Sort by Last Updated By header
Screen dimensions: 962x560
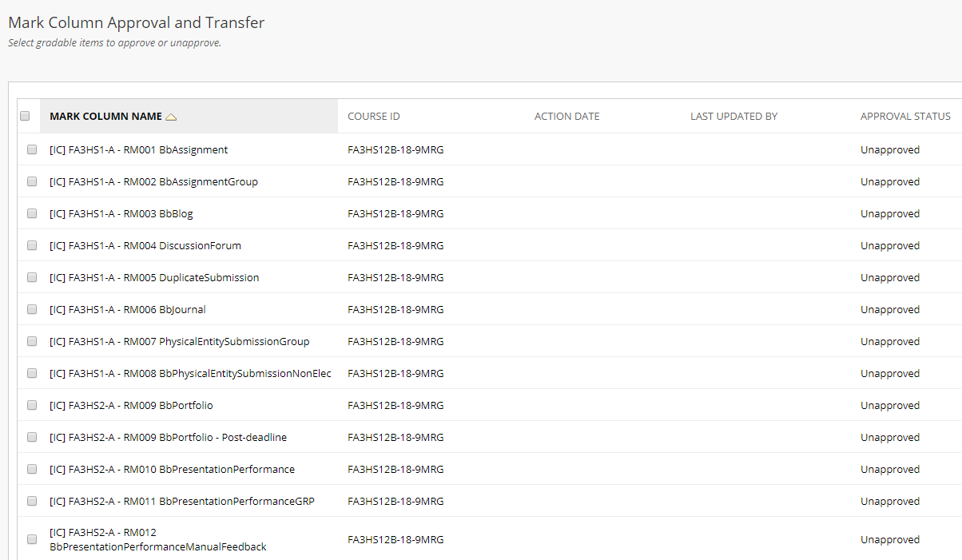733,117
